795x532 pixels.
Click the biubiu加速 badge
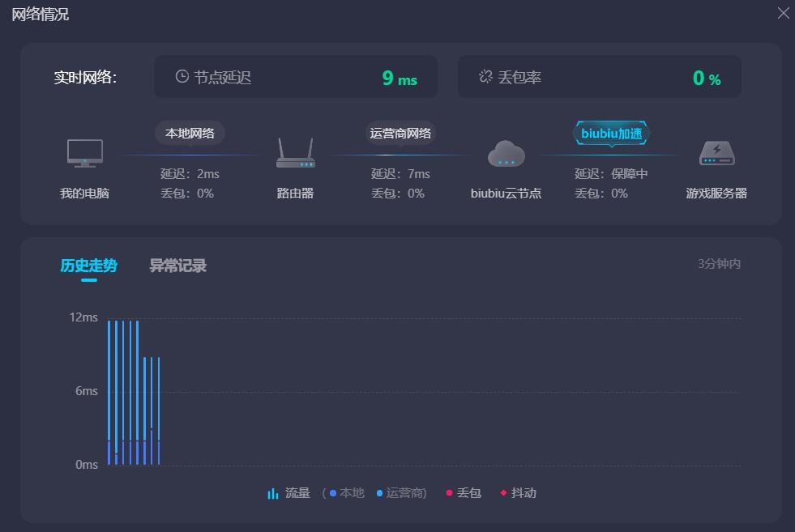[611, 133]
